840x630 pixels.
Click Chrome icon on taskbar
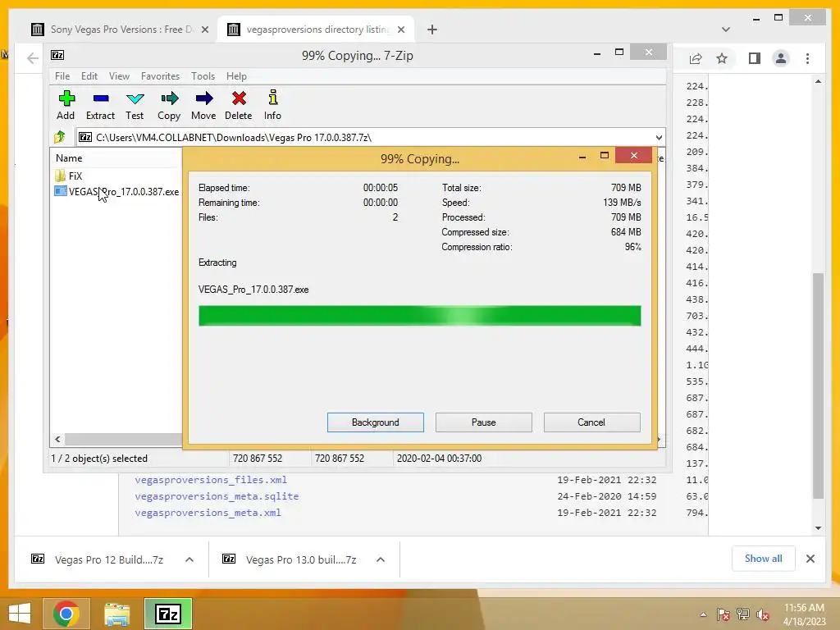(66, 614)
